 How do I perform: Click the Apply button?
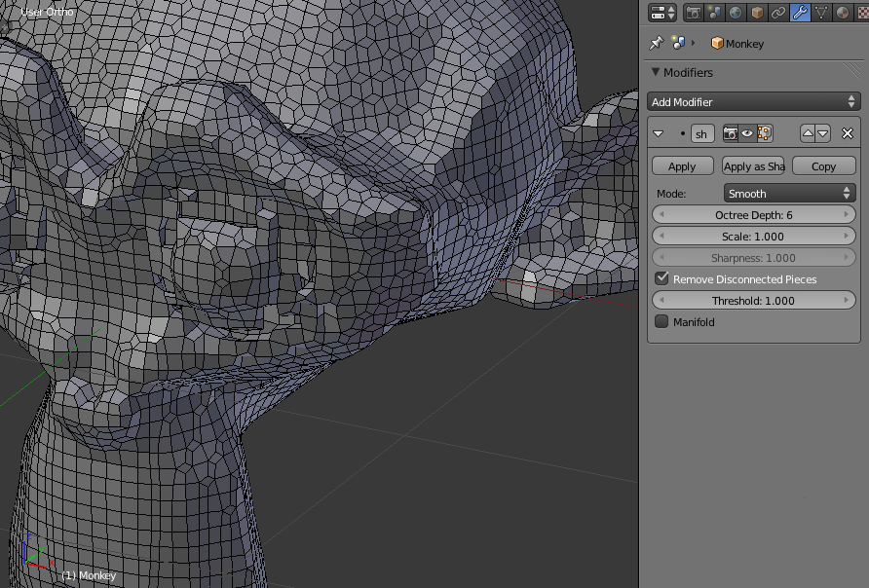click(682, 165)
